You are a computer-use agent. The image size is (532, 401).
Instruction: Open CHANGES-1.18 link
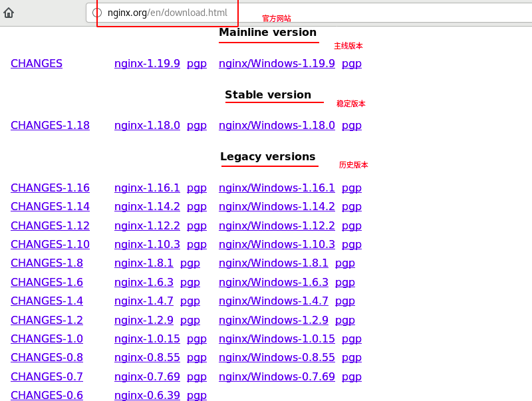click(51, 125)
